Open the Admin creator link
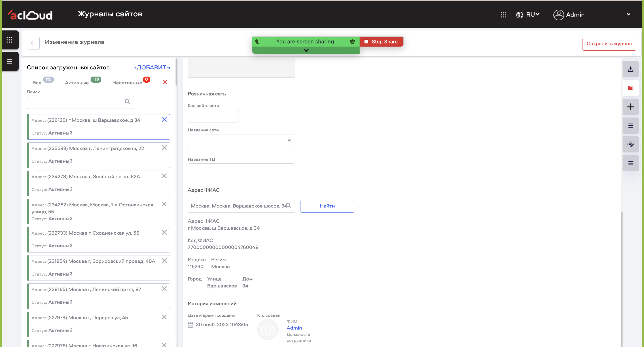644x347 pixels. tap(294, 328)
